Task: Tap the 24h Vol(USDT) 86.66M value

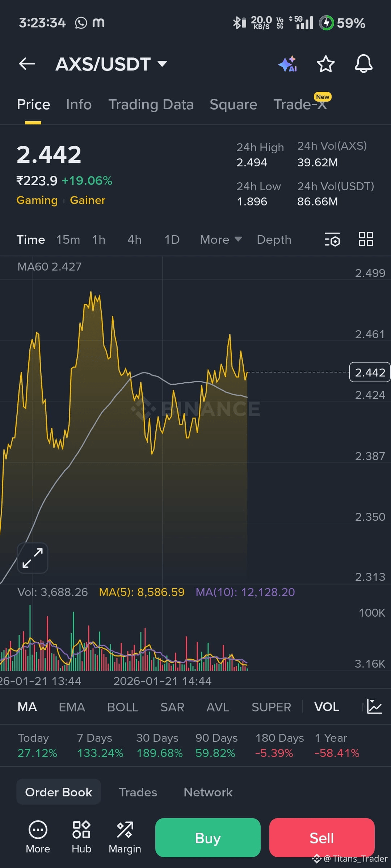Action: [x=318, y=202]
